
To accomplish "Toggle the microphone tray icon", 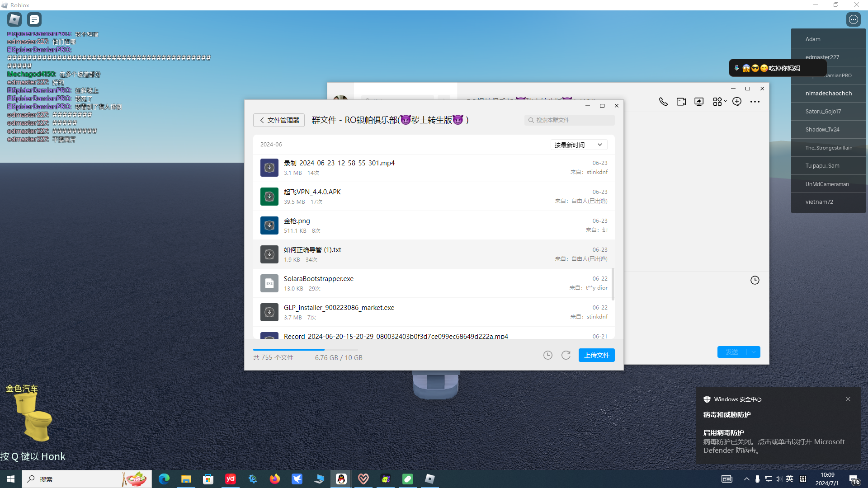I will point(758,479).
